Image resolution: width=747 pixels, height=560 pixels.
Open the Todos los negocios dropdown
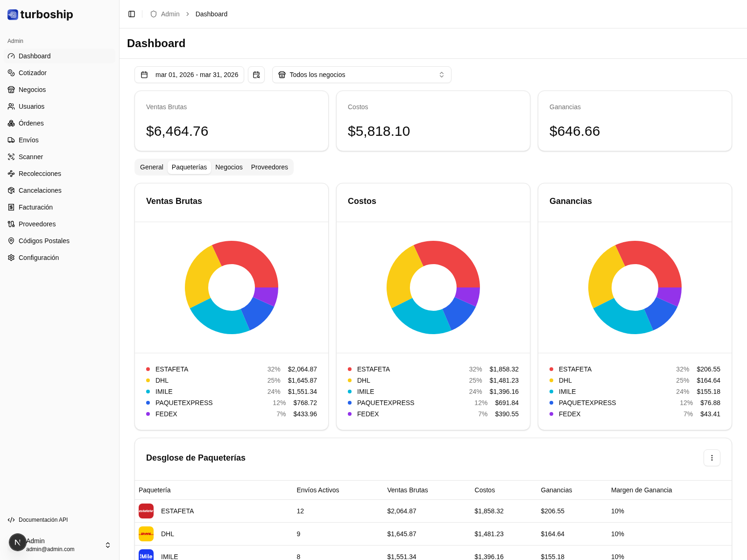tap(361, 75)
